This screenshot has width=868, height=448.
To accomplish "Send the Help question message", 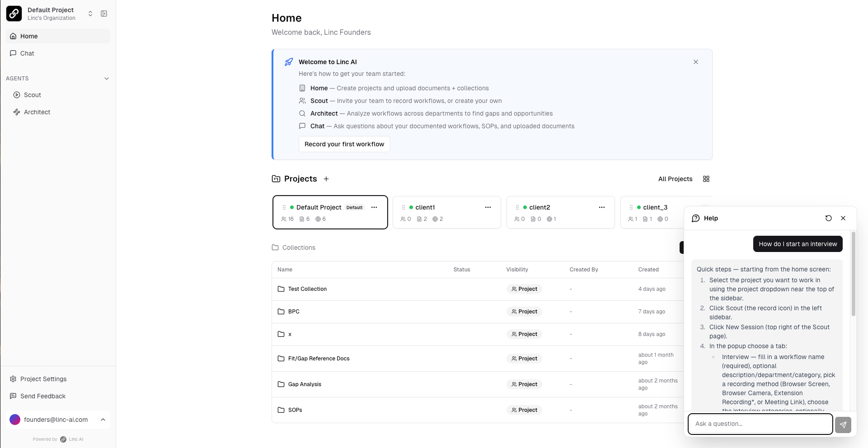I will pyautogui.click(x=843, y=425).
